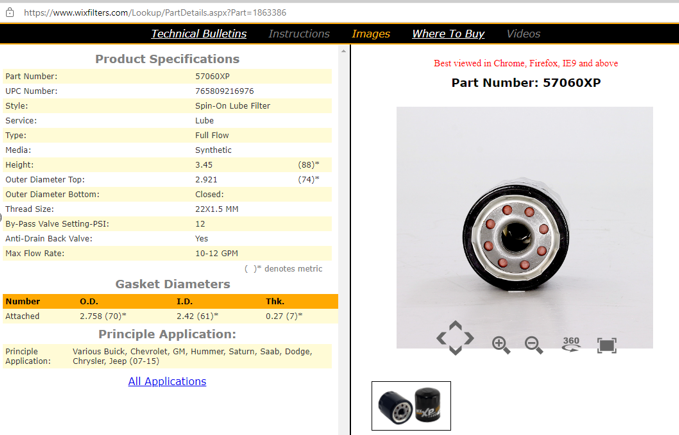Click the I.D. column header
Viewport: 679px width, 435px height.
(x=184, y=301)
